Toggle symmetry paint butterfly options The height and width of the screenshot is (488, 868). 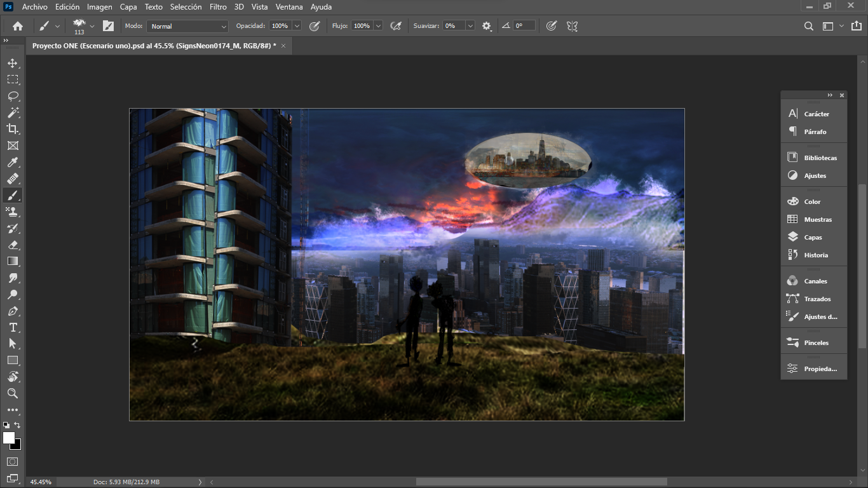(572, 26)
